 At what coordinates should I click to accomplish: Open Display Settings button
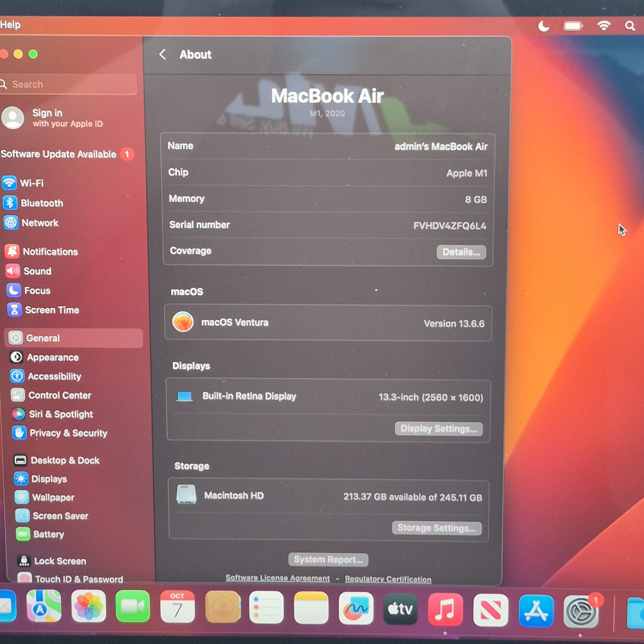point(439,428)
